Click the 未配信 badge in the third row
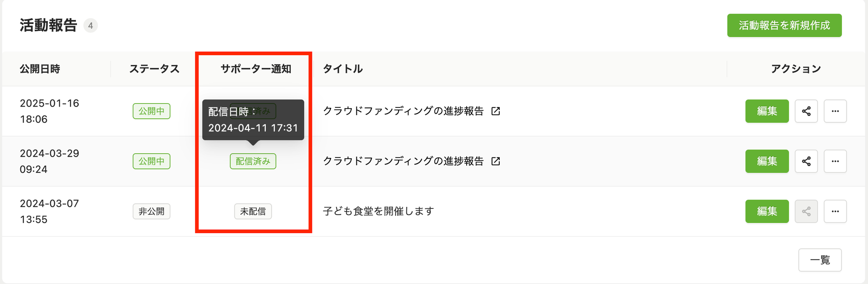The width and height of the screenshot is (868, 284). tap(253, 211)
